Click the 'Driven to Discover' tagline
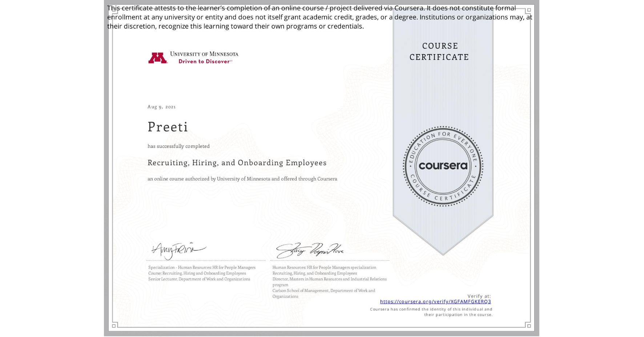The height and width of the screenshot is (337, 644). click(205, 61)
